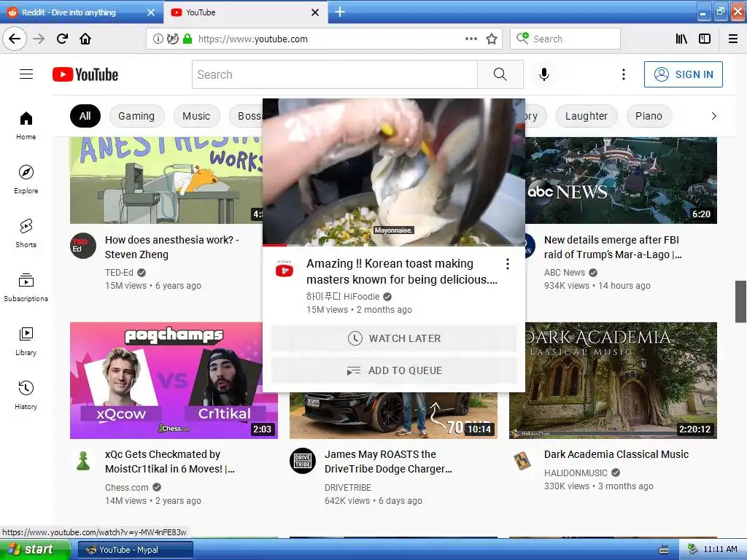Bookmark this page with star icon
Viewport: 747px width, 560px height.
(x=492, y=39)
